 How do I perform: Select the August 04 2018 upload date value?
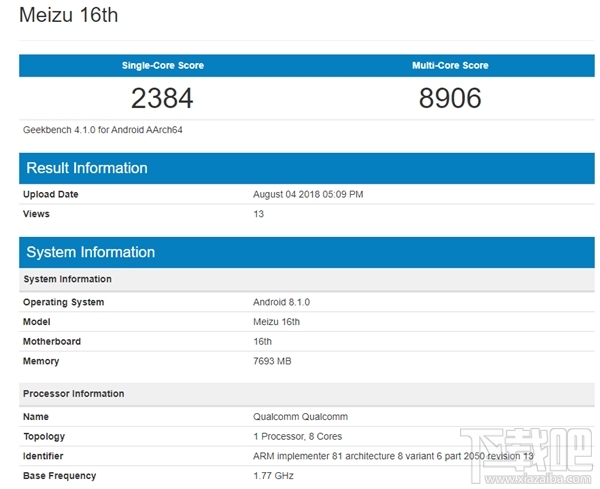pos(308,195)
